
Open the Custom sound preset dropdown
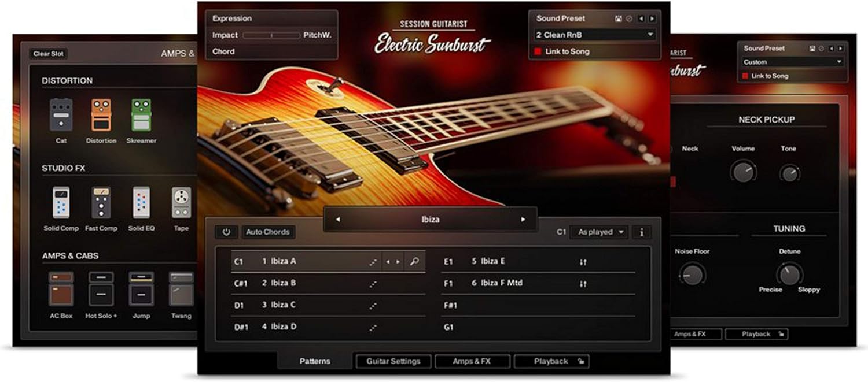click(790, 62)
